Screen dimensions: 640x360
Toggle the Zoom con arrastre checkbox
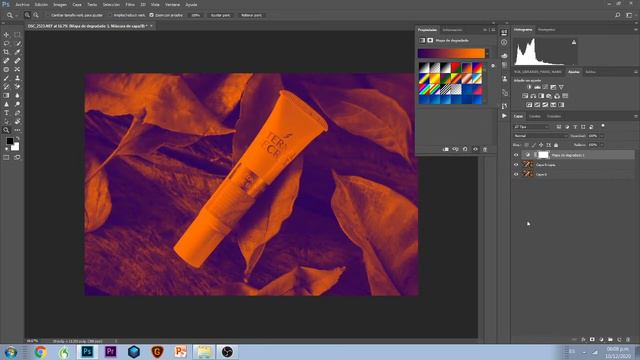151,15
